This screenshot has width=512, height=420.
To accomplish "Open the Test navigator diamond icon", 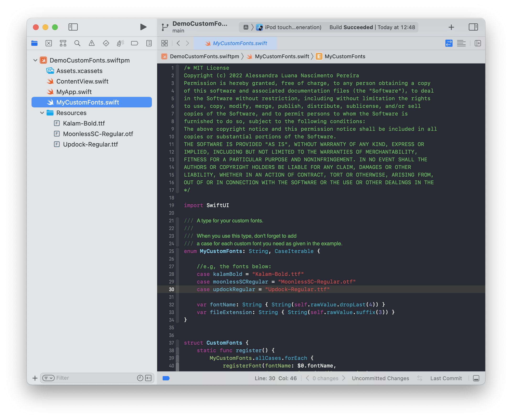I will tap(106, 43).
